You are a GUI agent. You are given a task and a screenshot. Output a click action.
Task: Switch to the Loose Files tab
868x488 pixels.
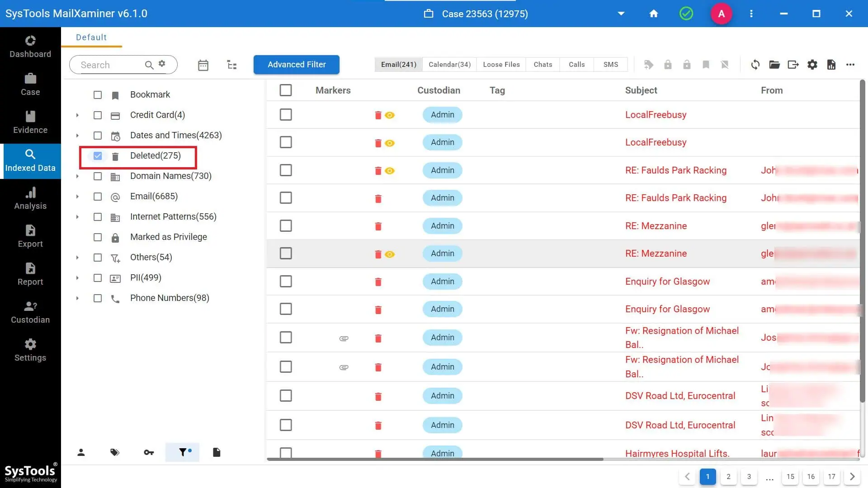pyautogui.click(x=501, y=65)
